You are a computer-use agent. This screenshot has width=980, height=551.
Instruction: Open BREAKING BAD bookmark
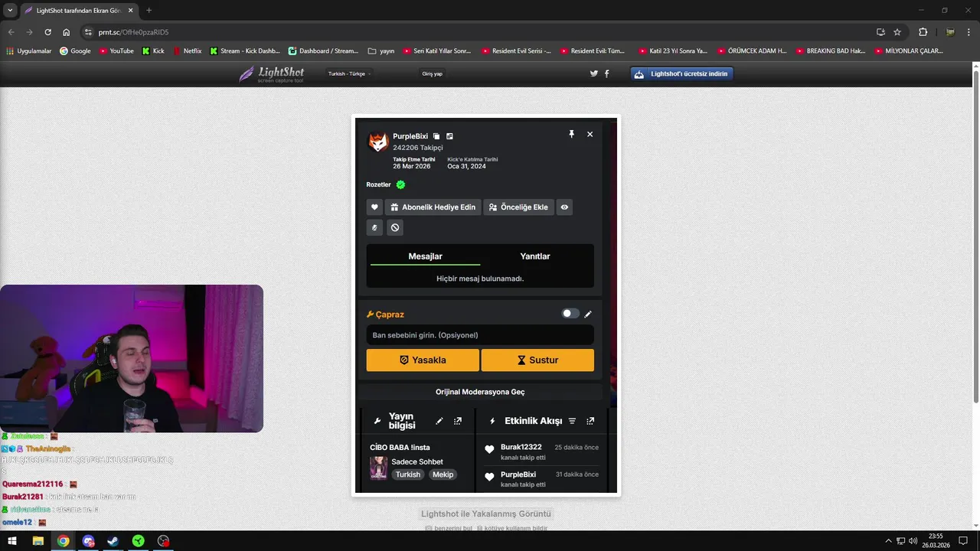tap(831, 51)
